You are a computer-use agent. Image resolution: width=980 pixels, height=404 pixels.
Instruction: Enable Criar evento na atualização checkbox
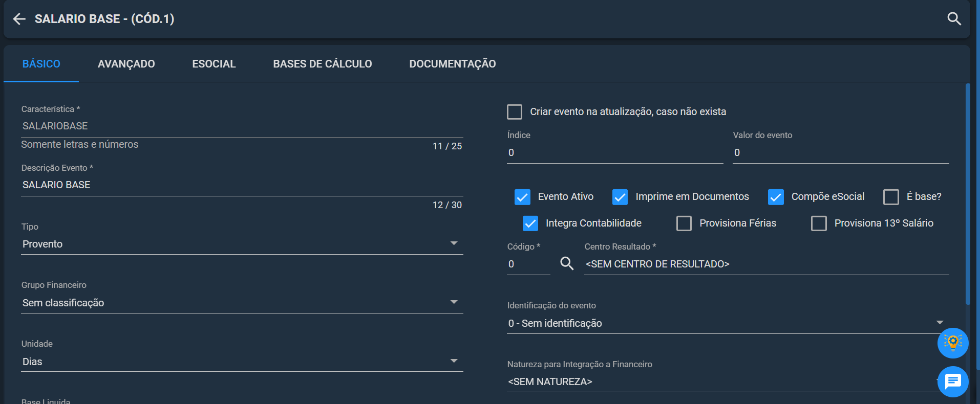[x=515, y=111]
